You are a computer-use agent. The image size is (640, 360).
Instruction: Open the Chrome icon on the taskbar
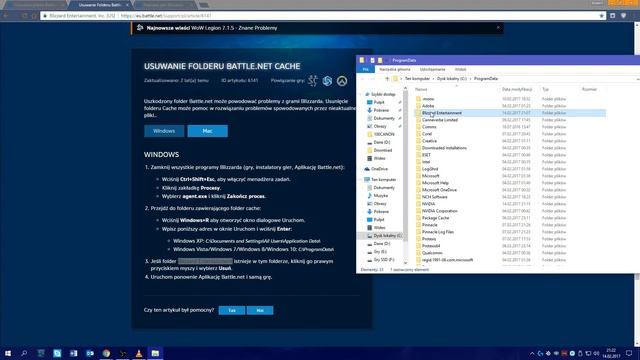[106, 353]
